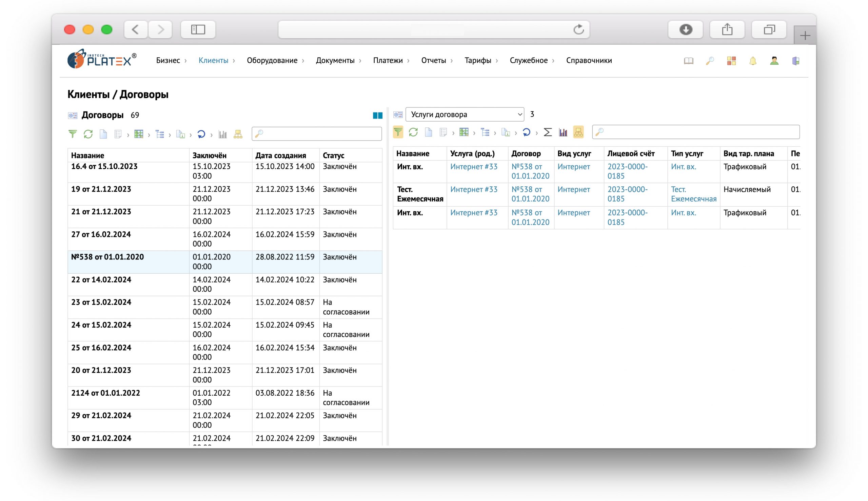
Task: Expand arrow after grid icon in Договоры toolbar
Action: [149, 135]
